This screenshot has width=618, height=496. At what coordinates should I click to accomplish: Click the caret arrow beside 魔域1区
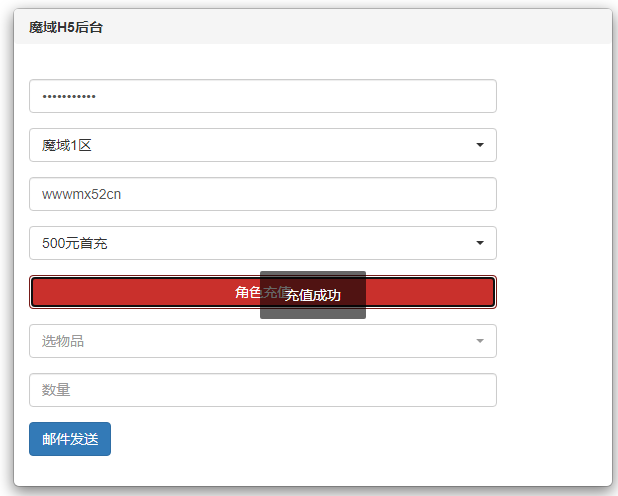[x=480, y=145]
